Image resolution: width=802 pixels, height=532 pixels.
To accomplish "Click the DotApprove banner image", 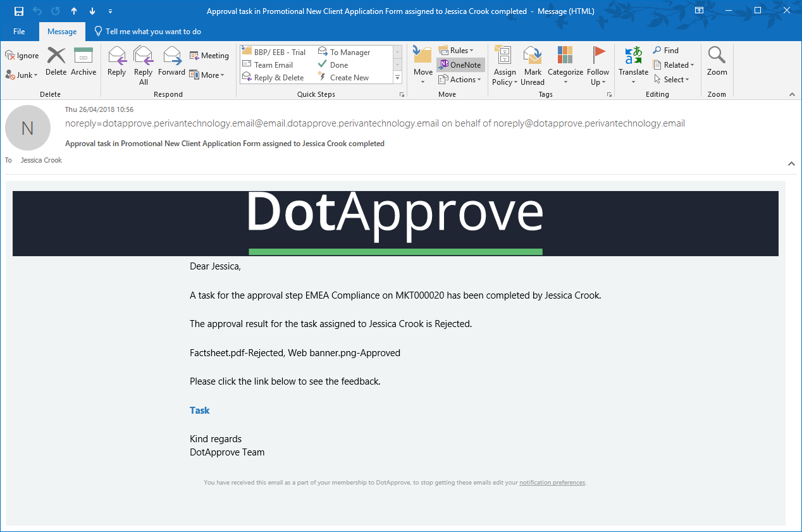I will pyautogui.click(x=395, y=223).
